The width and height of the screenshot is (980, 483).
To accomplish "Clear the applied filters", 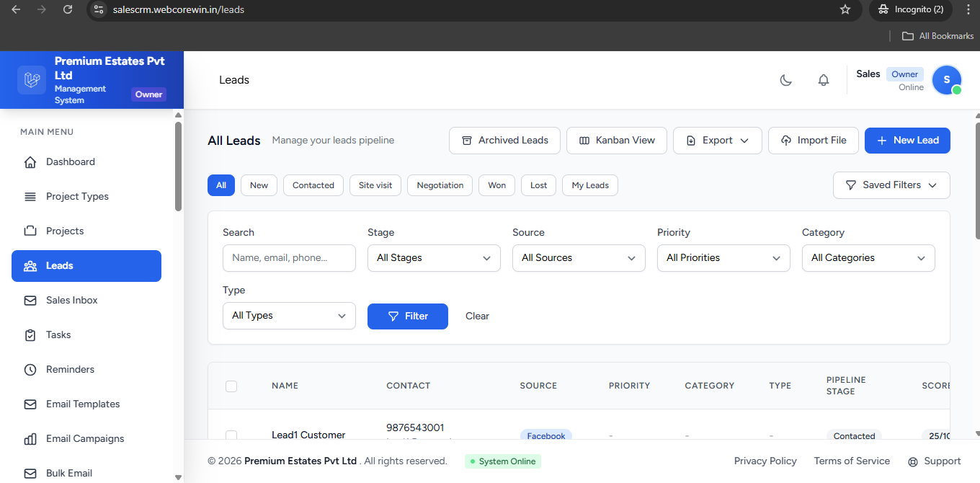I will (477, 316).
